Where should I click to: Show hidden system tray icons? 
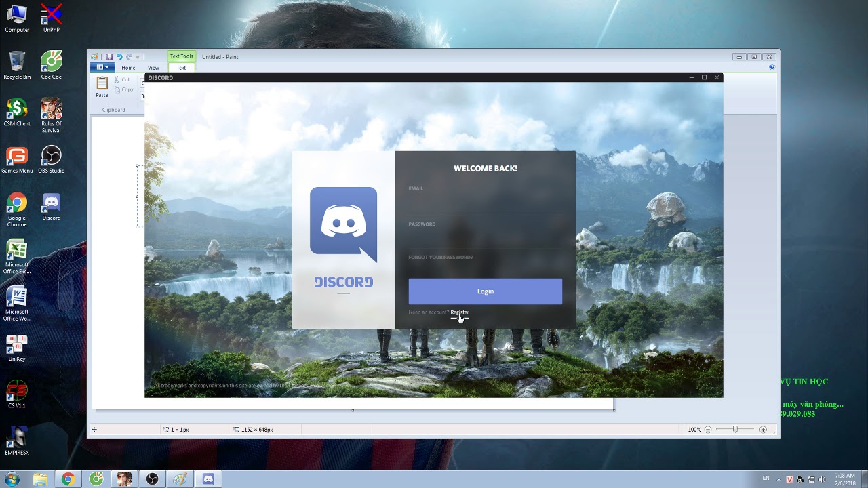click(778, 479)
